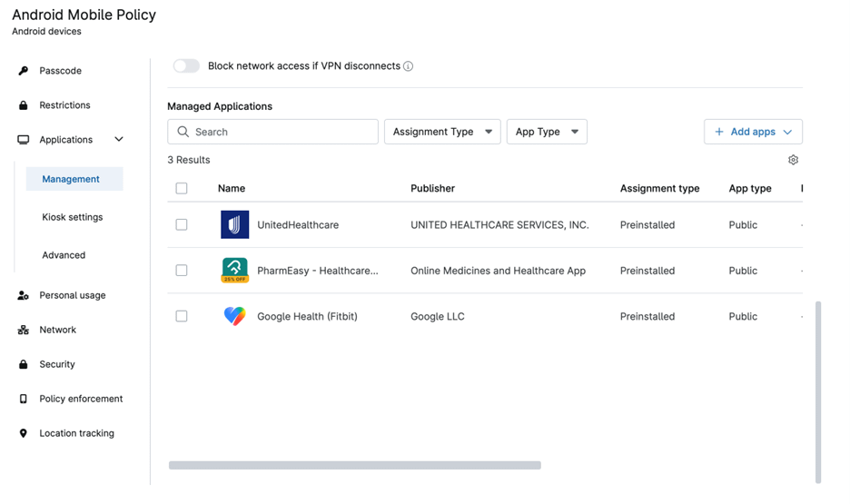Click the Add apps button
850x504 pixels.
(753, 132)
